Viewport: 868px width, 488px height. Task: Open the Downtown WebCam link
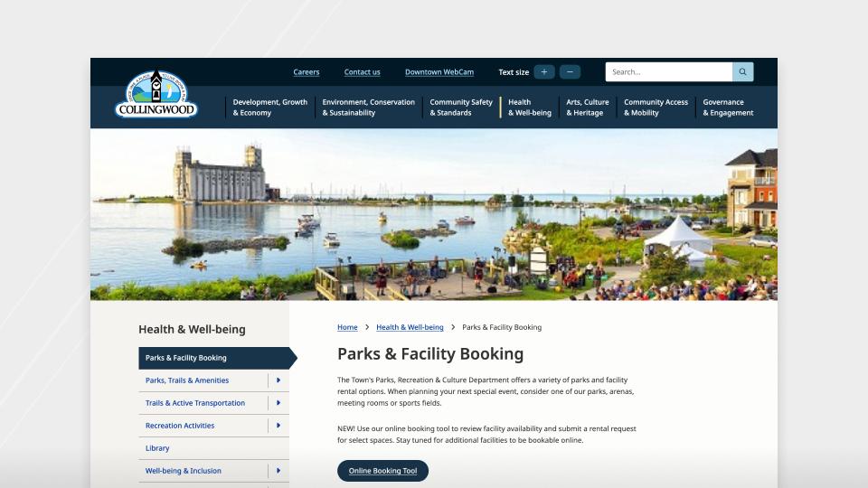(x=439, y=72)
